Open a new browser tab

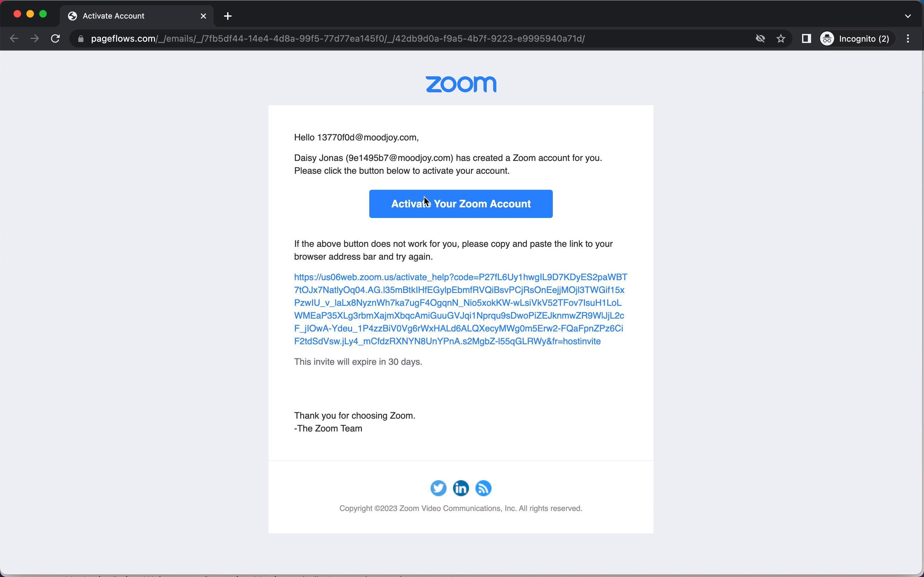227,16
